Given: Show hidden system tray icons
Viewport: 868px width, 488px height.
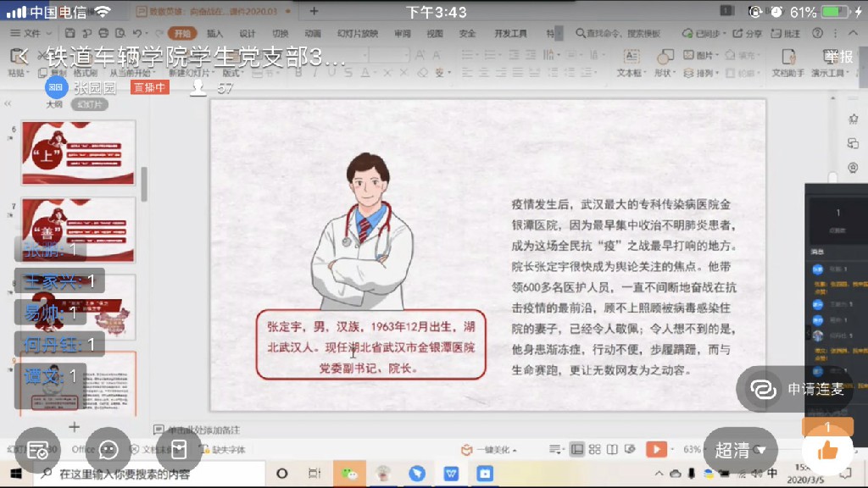Looking at the screenshot, I should click(659, 474).
